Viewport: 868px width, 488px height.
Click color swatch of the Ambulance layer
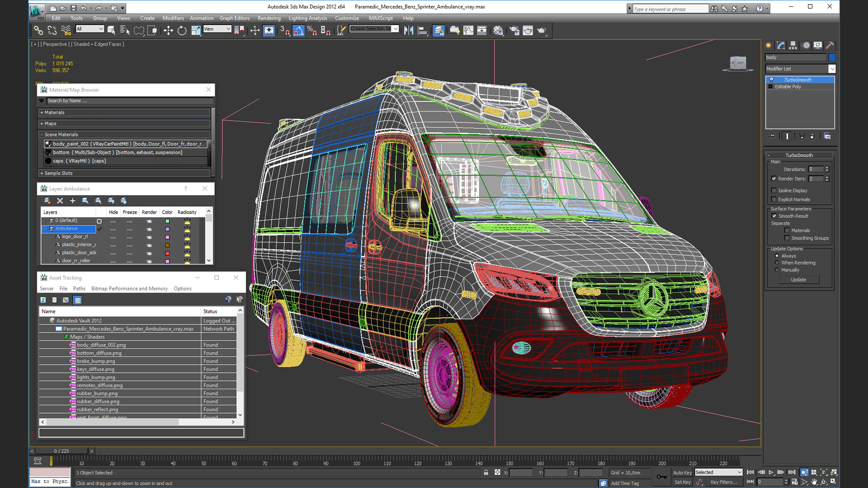[167, 229]
